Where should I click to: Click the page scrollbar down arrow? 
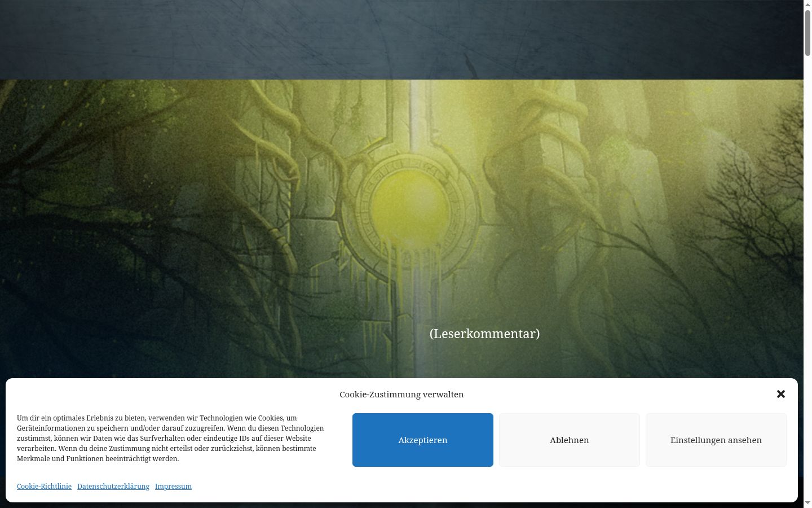(x=807, y=503)
